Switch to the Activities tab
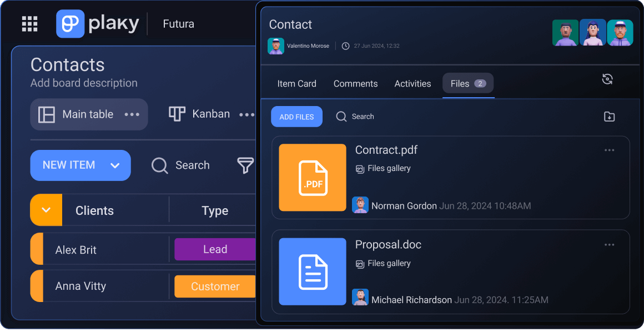Screen dimensions: 644x332 (412, 83)
